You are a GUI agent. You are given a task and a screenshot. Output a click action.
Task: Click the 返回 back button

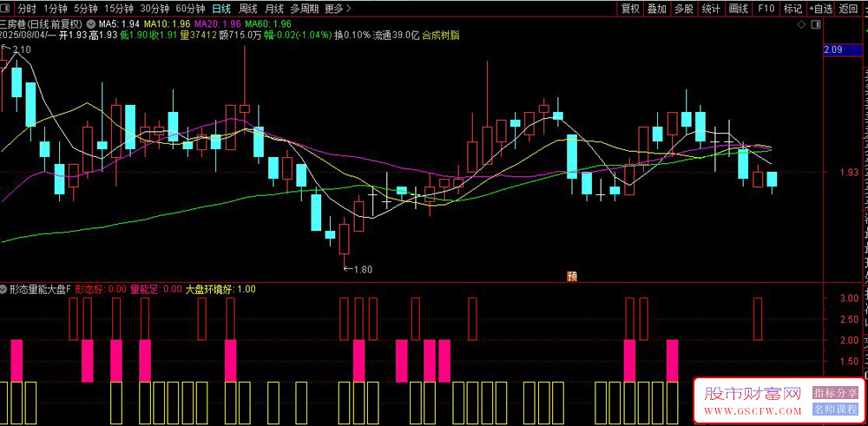[x=847, y=9]
